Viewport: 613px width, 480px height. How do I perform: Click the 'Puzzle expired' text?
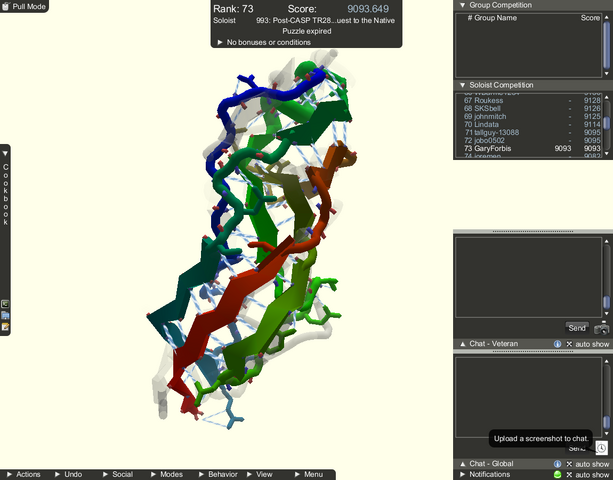tap(306, 31)
